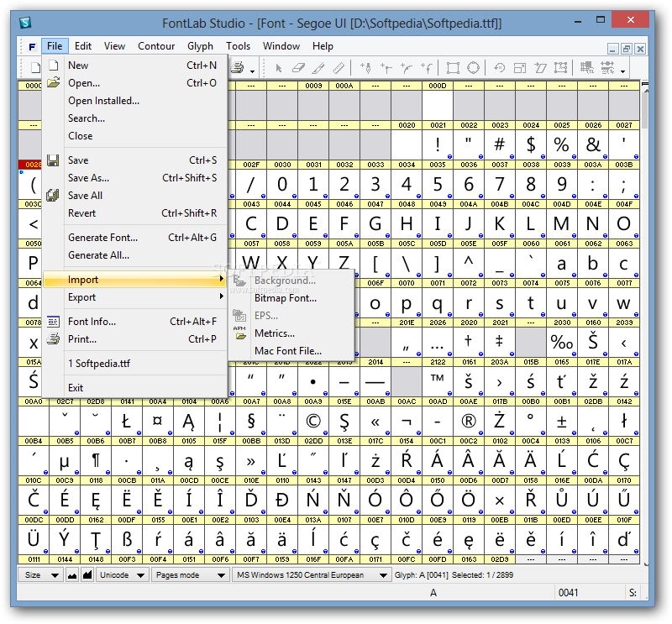The height and width of the screenshot is (624, 672).
Task: Expand the print toolbar dropdown arrow
Action: pyautogui.click(x=252, y=71)
